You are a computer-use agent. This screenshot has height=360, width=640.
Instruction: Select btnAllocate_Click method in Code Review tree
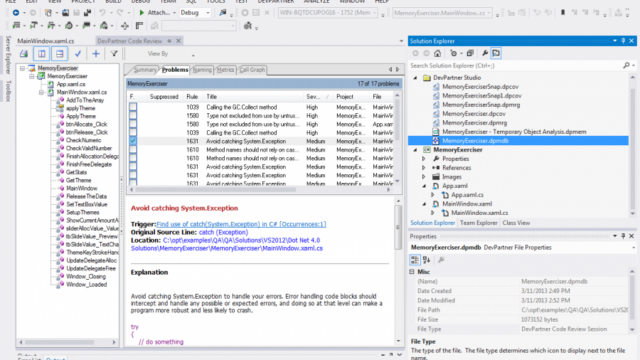pyautogui.click(x=87, y=124)
